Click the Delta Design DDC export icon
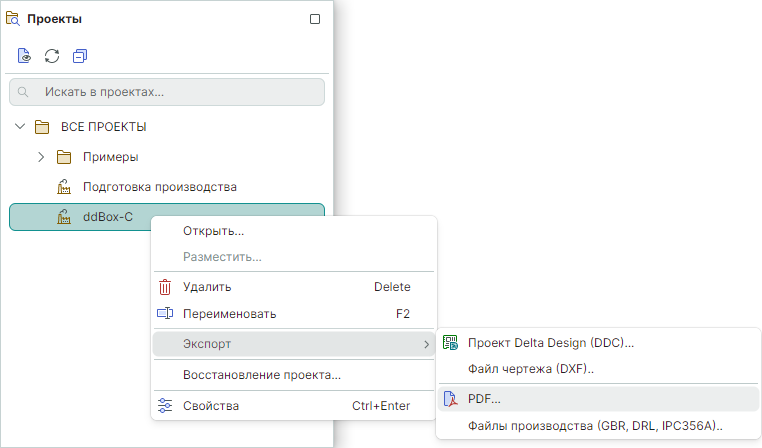762x448 pixels. pos(450,343)
